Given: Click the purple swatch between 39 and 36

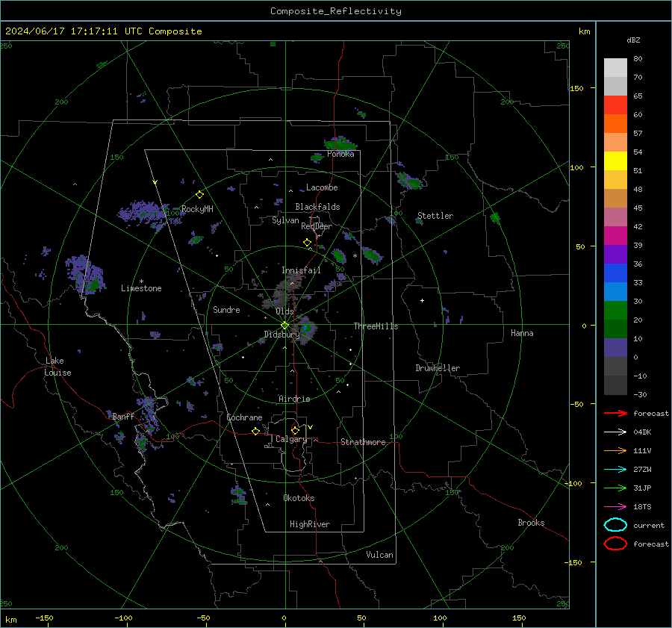Looking at the screenshot, I should tap(615, 254).
